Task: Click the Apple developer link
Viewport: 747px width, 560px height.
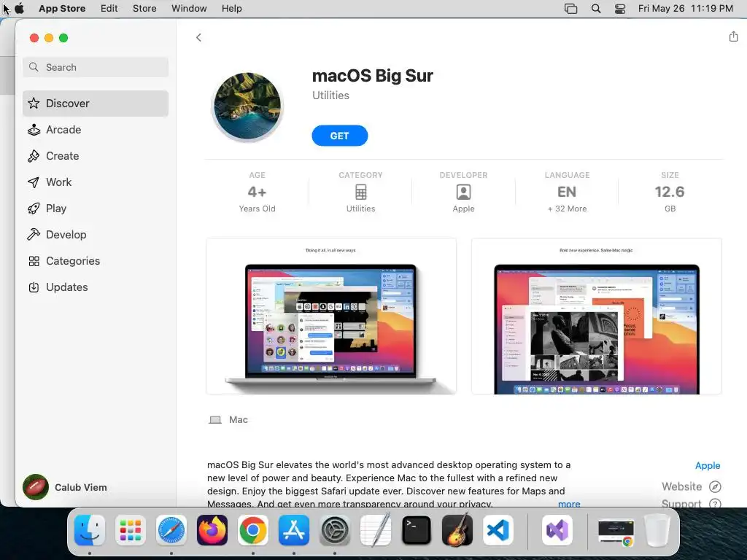Action: pos(708,465)
